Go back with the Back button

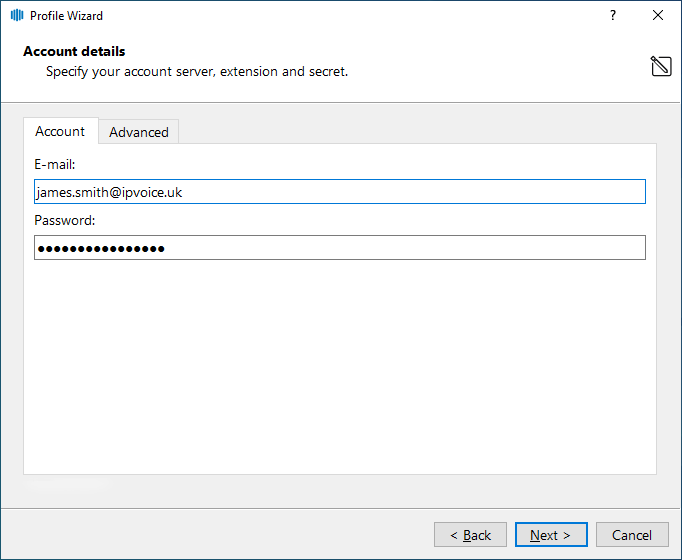[x=470, y=535]
